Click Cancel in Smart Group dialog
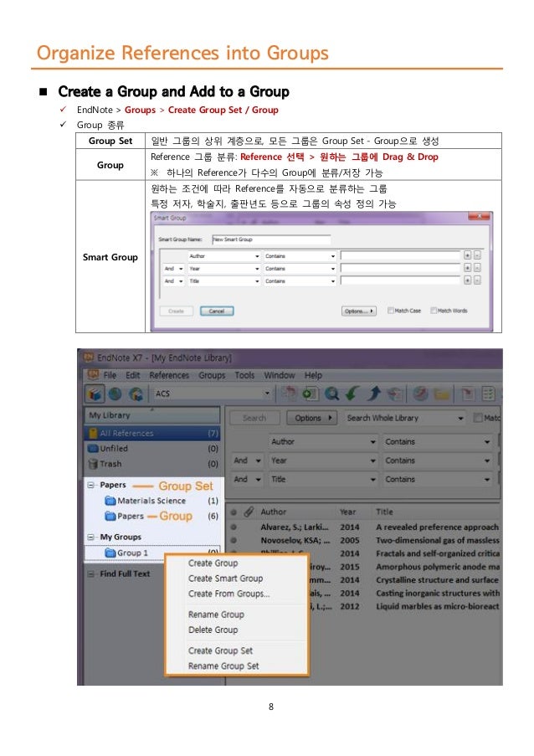This screenshot has width=534, height=756. coord(217,311)
